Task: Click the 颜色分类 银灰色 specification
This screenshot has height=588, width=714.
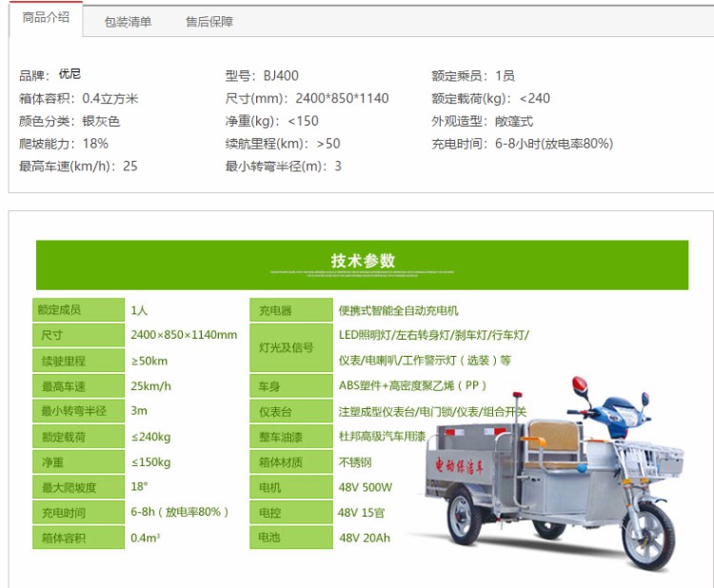Action: pos(69,121)
